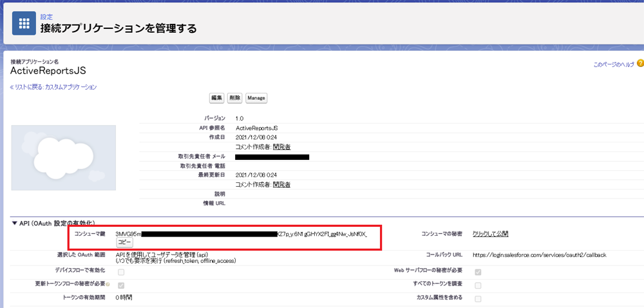Viewport: 644px width, 308px height.
Task: Click the Manage button
Action: click(x=256, y=98)
